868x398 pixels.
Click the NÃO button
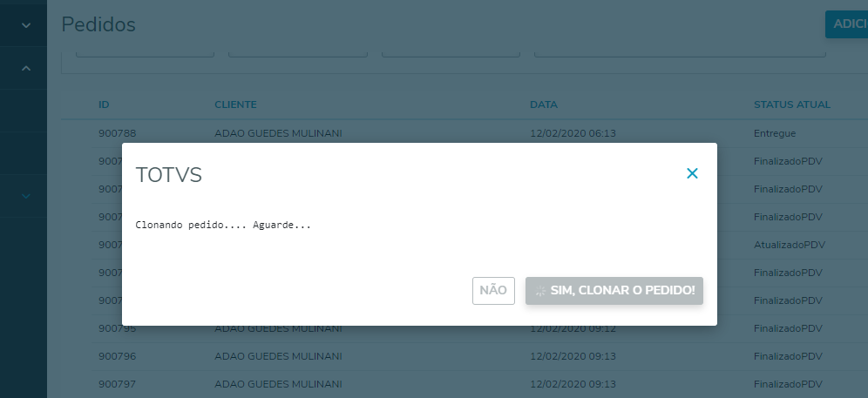tap(493, 291)
